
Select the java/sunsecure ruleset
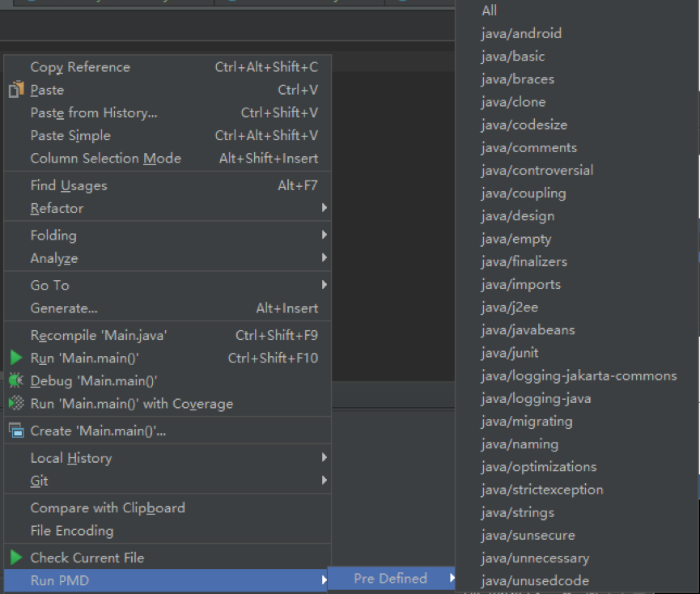[x=577, y=535]
